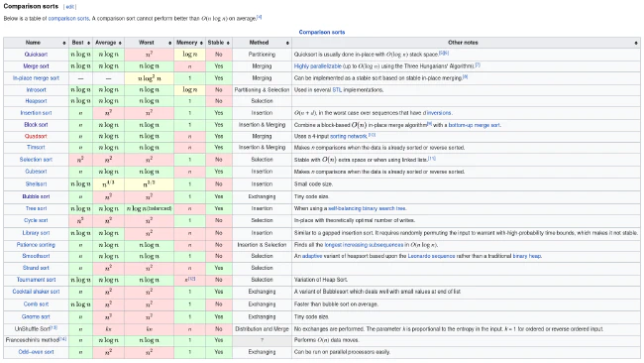This screenshot has width=644, height=363.
Task: Follow the bottom-up merge sort link
Action: tap(475, 125)
